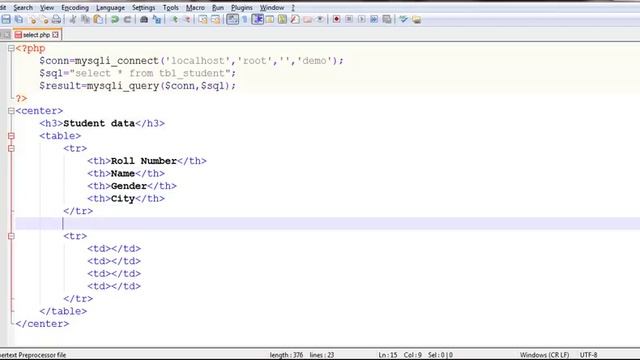
Task: Click the UTF-8 encoding status entry
Action: [x=588, y=355]
